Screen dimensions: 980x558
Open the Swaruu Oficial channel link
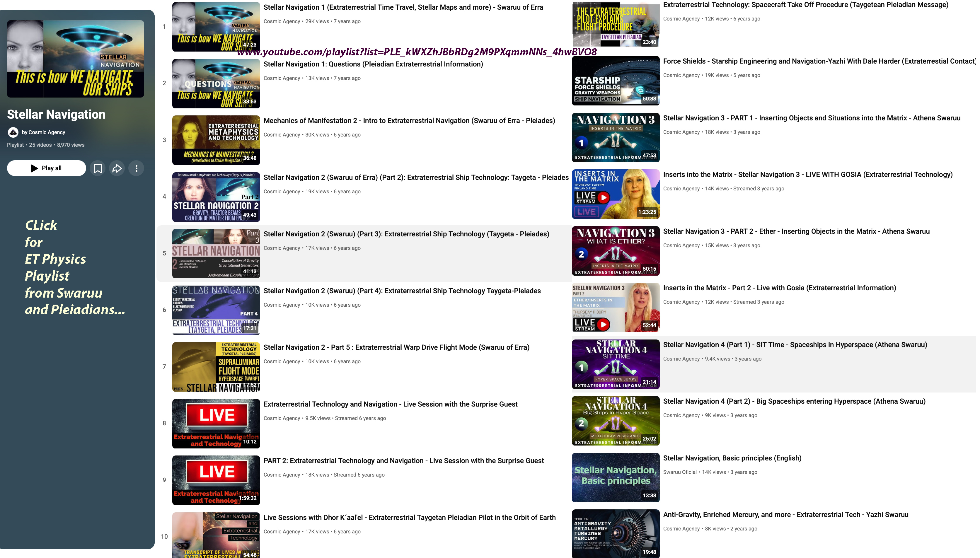pos(680,472)
